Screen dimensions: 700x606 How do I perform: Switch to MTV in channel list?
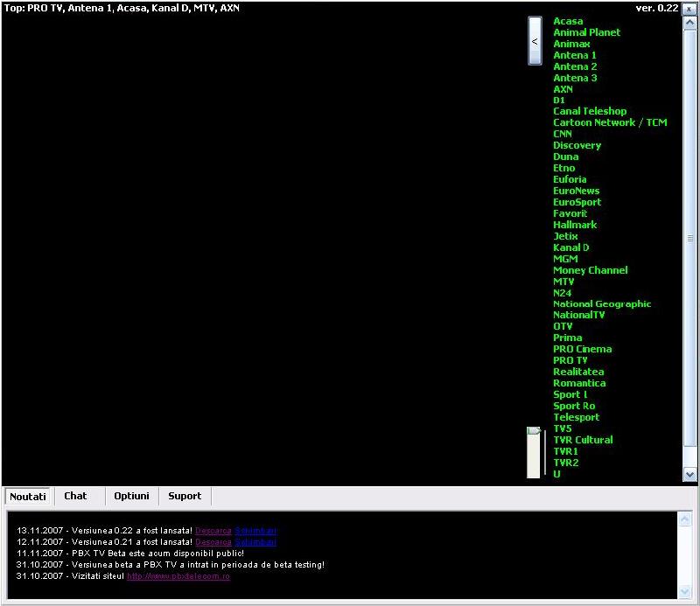point(563,282)
